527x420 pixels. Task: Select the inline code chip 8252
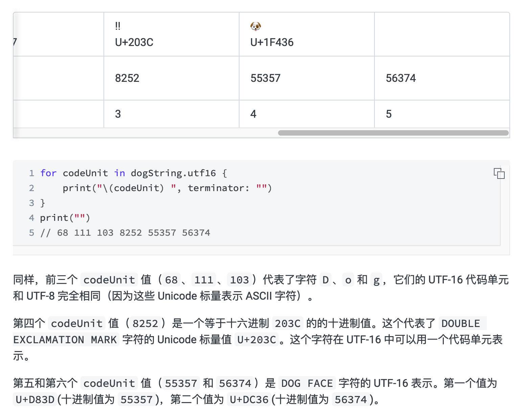point(145,323)
